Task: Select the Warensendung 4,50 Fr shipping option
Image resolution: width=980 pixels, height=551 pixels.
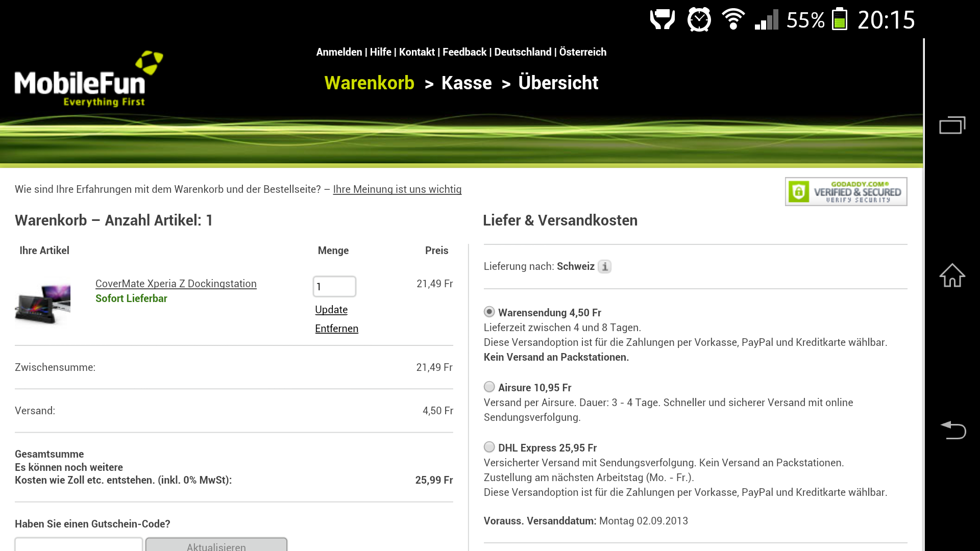Action: pyautogui.click(x=489, y=312)
